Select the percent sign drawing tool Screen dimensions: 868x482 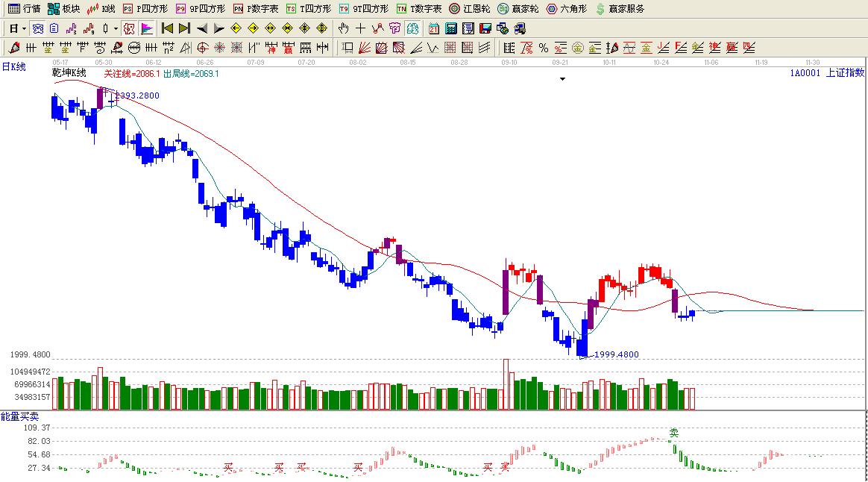click(544, 48)
